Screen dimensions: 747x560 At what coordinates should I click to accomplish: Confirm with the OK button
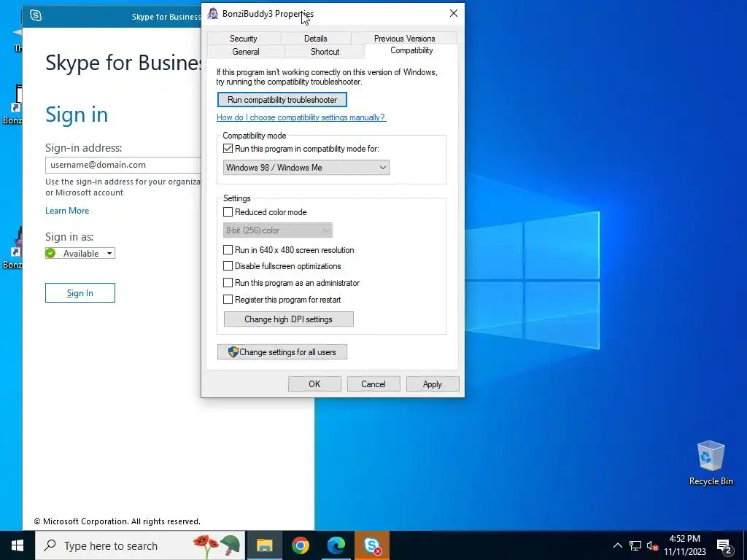(314, 384)
